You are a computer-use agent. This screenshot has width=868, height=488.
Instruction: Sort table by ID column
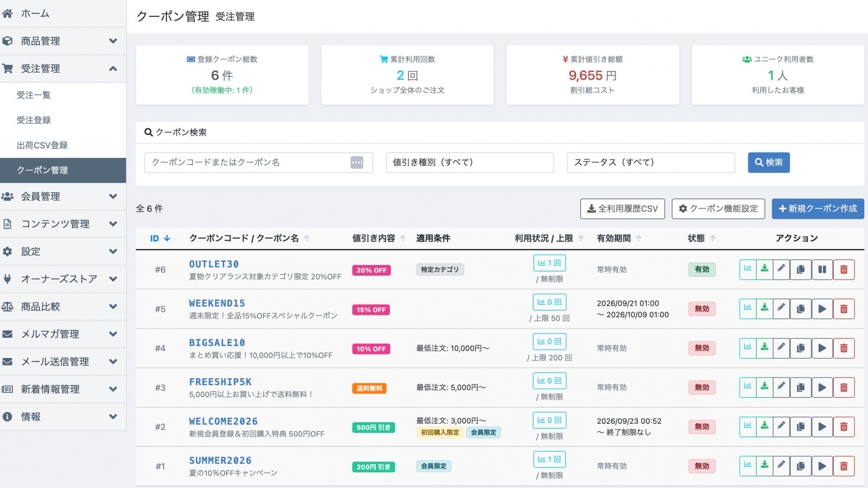[x=160, y=238]
